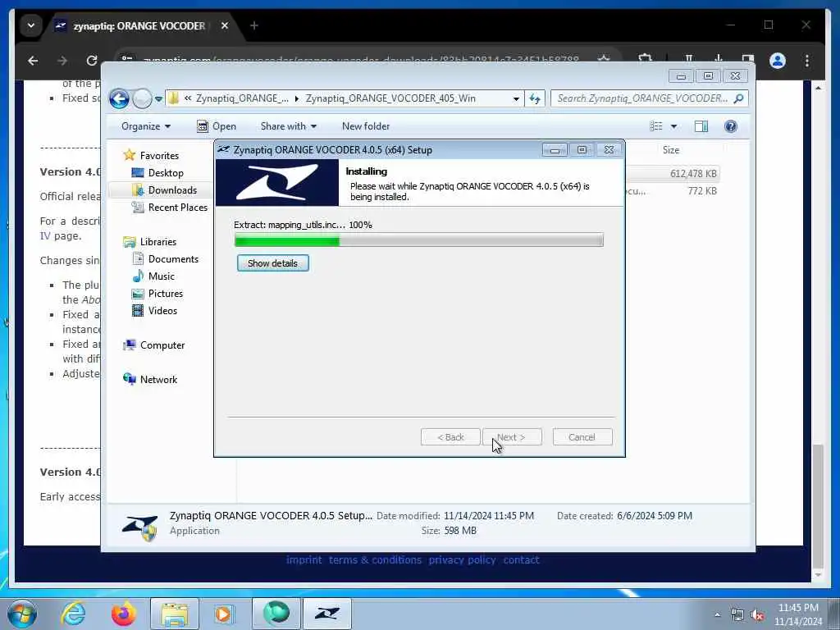Select the zynaptiq ORANGE VOCODER tab
840x630 pixels.
pyautogui.click(x=139, y=25)
